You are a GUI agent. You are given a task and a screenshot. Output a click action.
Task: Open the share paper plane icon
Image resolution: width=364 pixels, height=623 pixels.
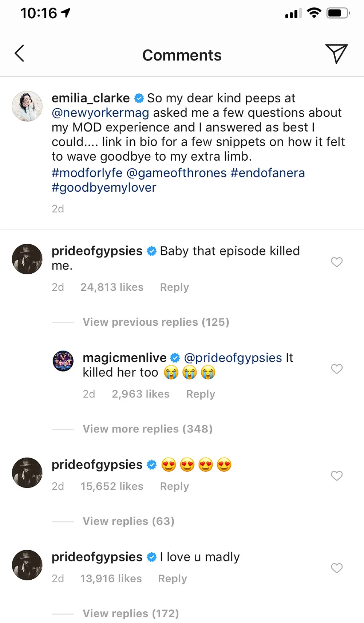coord(337,54)
